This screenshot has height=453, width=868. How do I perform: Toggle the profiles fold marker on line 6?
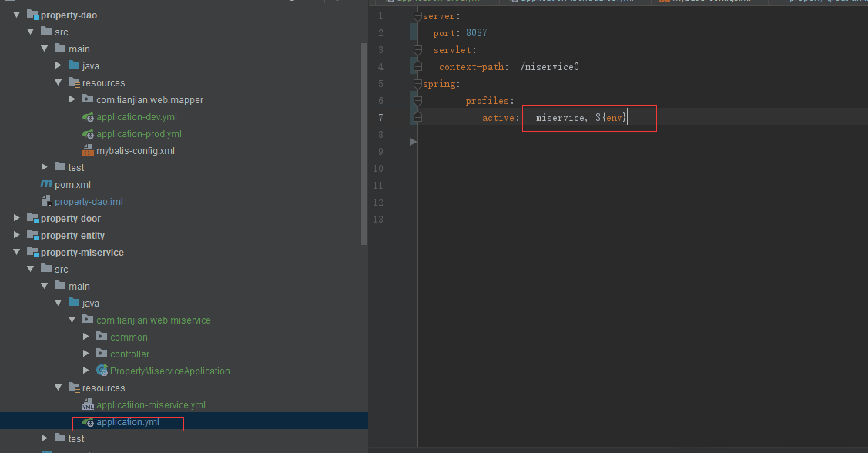coord(417,101)
